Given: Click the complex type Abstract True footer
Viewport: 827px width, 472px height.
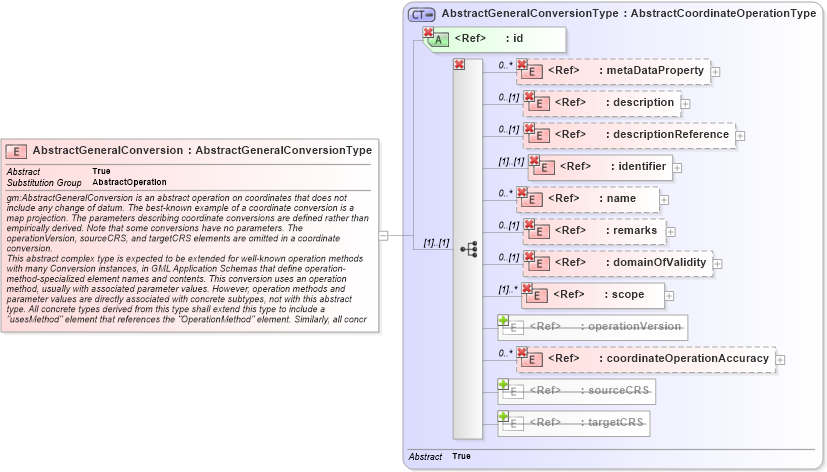Looking at the screenshot, I should coord(439,457).
